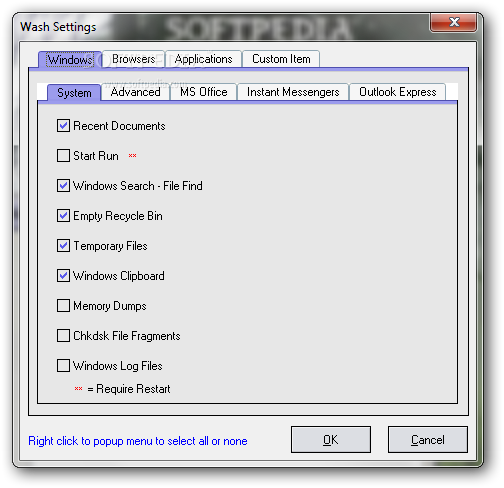Screen dimensions: 504x488
Task: Open the Applications tab
Action: (x=203, y=59)
